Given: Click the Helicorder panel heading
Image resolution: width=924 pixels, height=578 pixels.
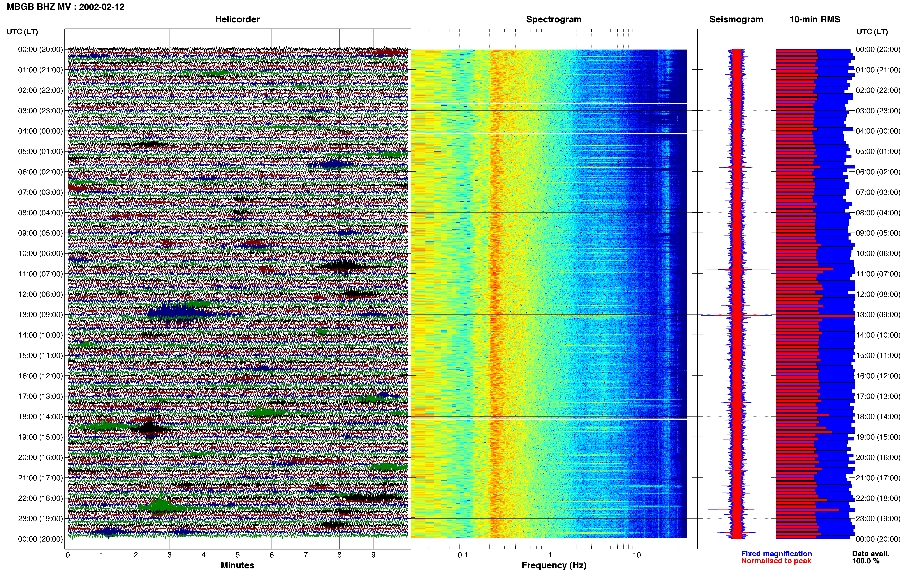Looking at the screenshot, I should point(237,20).
